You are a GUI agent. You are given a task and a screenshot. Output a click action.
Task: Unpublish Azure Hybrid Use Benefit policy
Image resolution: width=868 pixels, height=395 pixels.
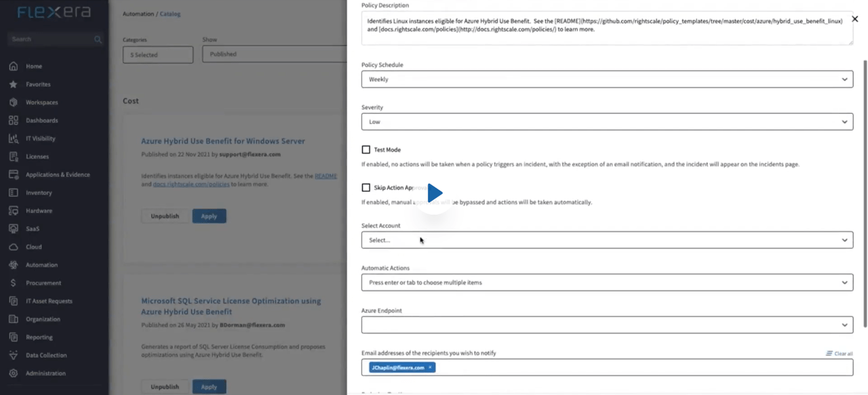165,216
